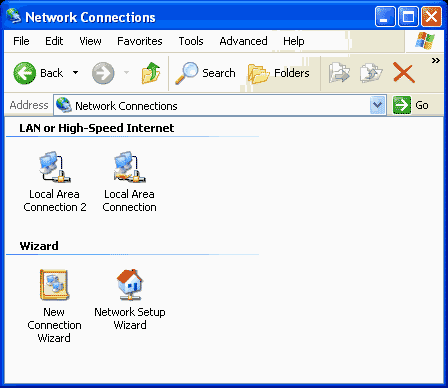Click the Search magnifier button
The height and width of the screenshot is (388, 448).
(205, 73)
